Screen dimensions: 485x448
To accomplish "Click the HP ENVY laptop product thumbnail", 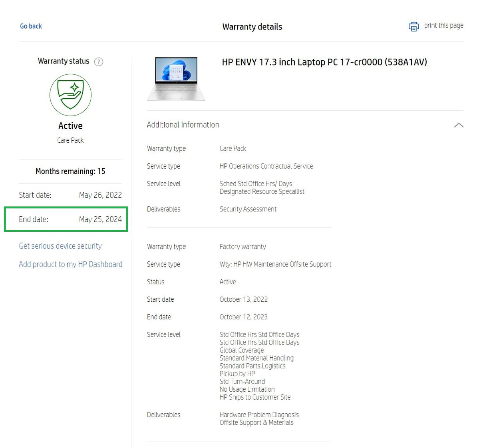I will click(176, 78).
